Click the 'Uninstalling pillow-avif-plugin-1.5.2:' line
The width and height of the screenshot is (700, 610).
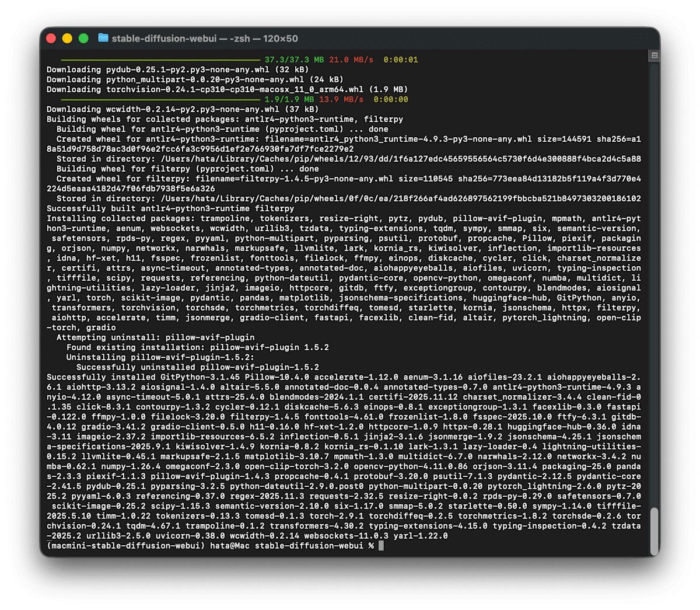(x=160, y=357)
